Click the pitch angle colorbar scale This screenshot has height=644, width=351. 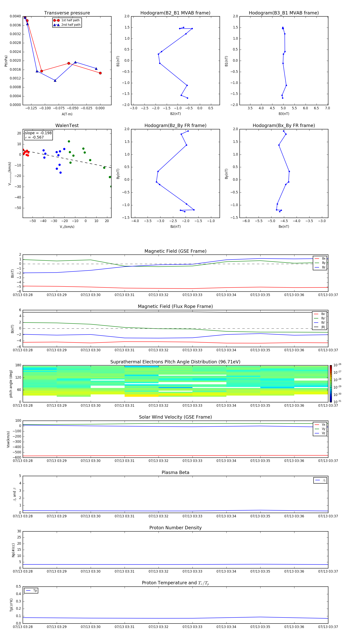point(331,384)
